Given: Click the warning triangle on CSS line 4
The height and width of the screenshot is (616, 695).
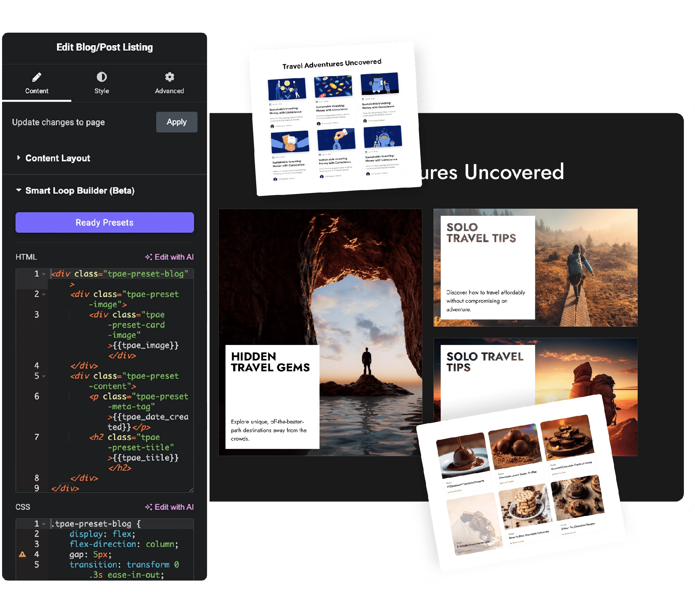Looking at the screenshot, I should [x=23, y=555].
